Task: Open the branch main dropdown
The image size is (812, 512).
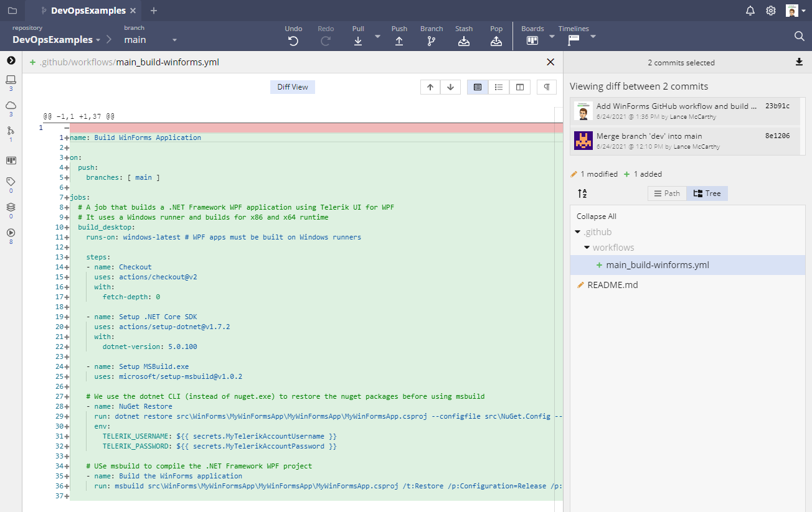Action: [174, 40]
